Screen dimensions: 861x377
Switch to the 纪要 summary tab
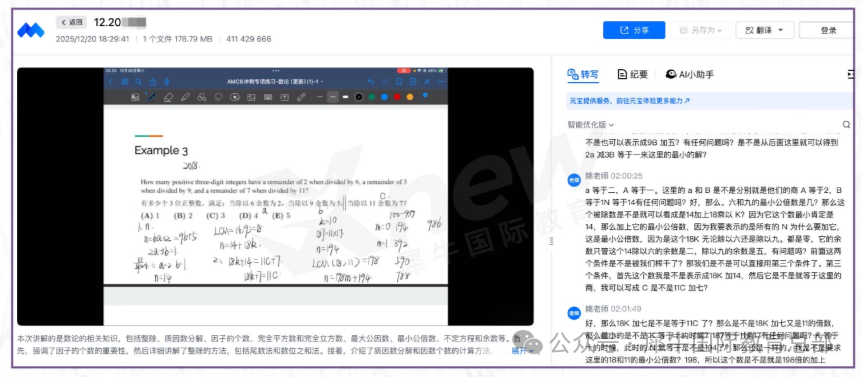click(x=633, y=74)
